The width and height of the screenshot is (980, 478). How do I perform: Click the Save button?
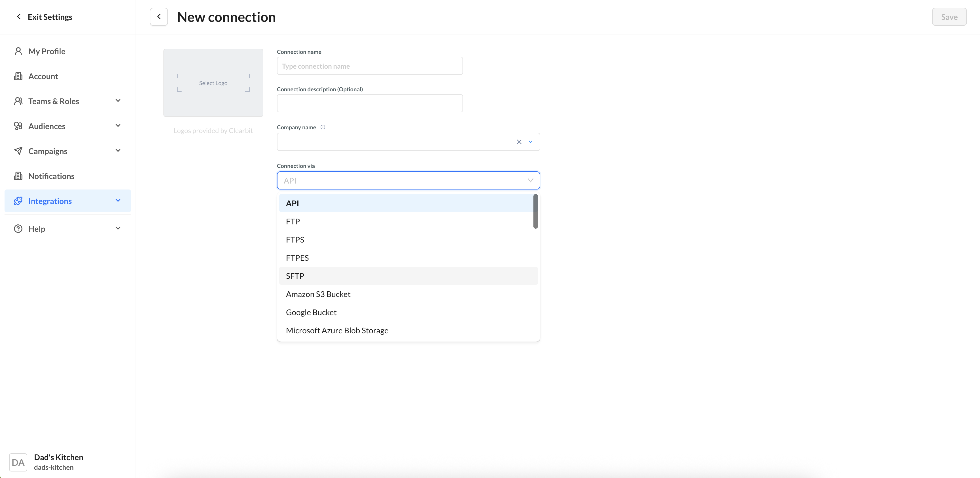coord(949,17)
